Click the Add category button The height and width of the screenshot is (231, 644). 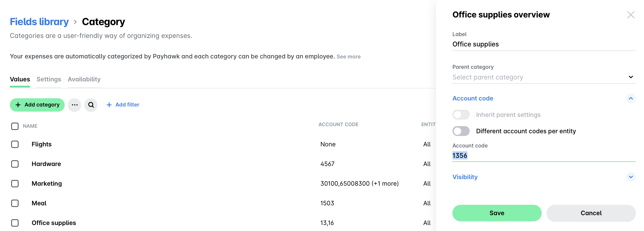point(37,105)
